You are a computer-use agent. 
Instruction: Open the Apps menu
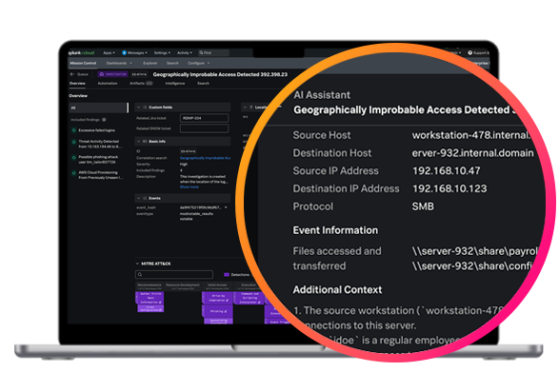tap(109, 52)
